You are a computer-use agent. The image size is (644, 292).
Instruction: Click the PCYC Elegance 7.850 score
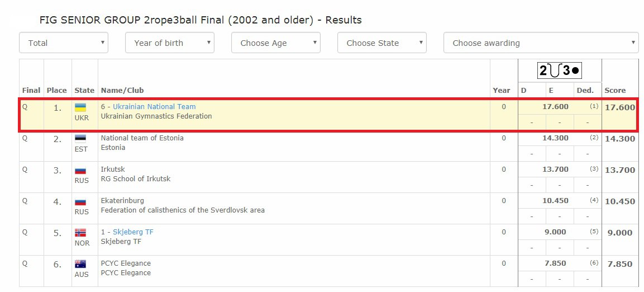(x=619, y=264)
